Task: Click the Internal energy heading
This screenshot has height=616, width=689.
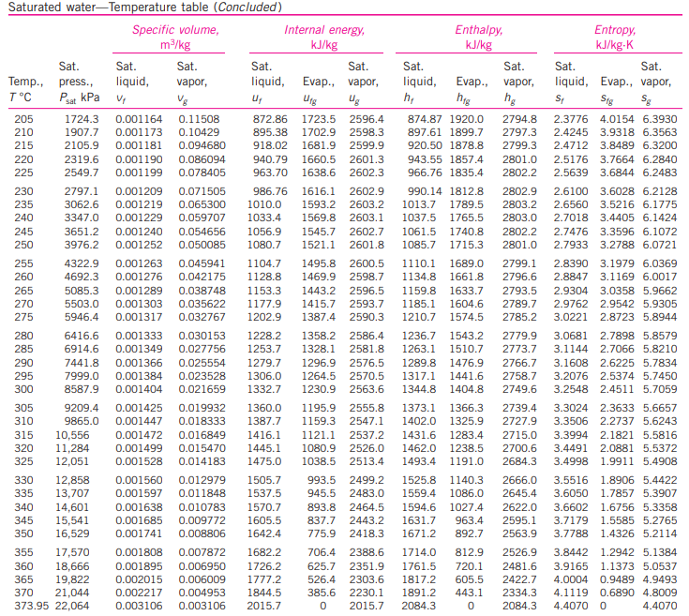Action: click(x=324, y=37)
